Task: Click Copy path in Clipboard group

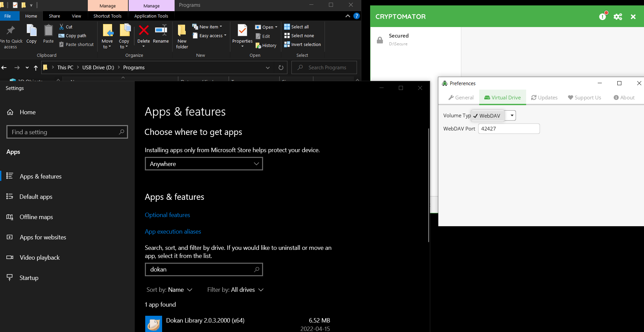Action: point(72,35)
